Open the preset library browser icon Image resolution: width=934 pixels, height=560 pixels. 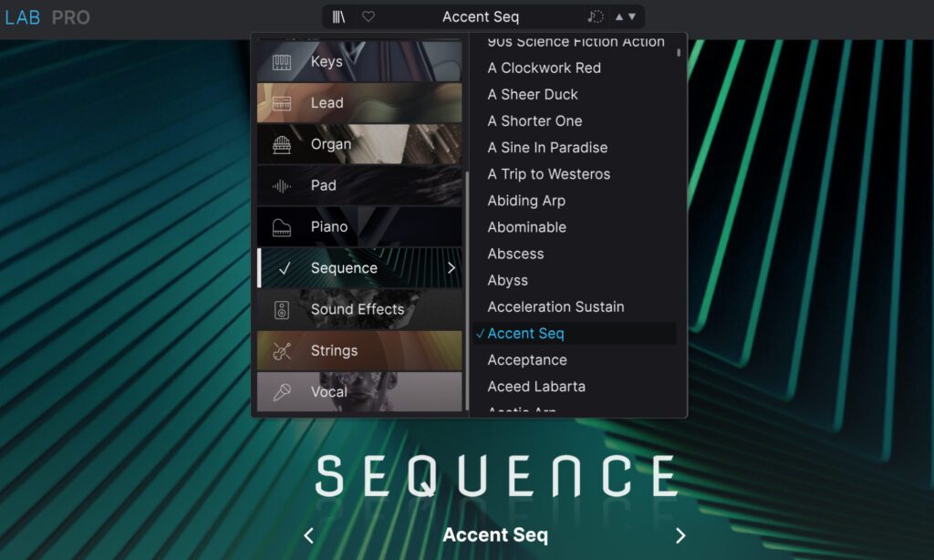click(338, 17)
